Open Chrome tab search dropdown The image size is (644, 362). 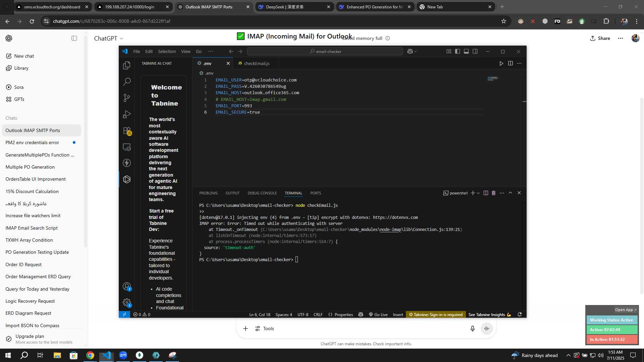7,7
